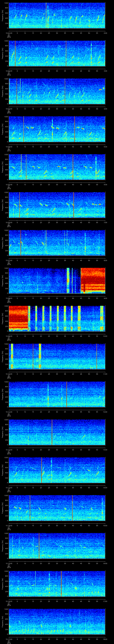Click the spectrogram panel starting at 10:03:00
114x644 pixels.
(57, 91)
